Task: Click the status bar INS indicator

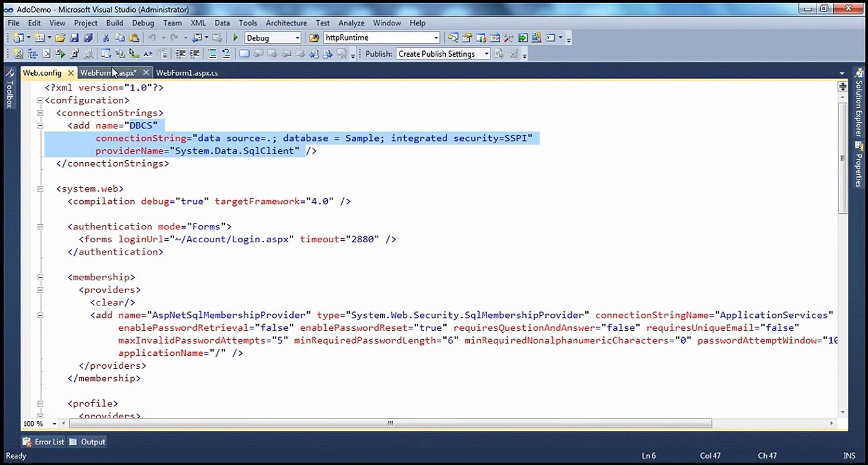Action: click(x=849, y=456)
